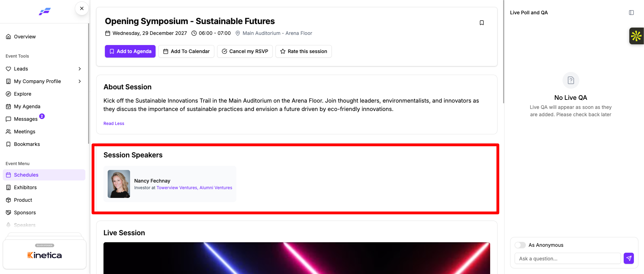The image size is (644, 274).
Task: Click the unread Messages badge showing 2
Action: tap(42, 116)
